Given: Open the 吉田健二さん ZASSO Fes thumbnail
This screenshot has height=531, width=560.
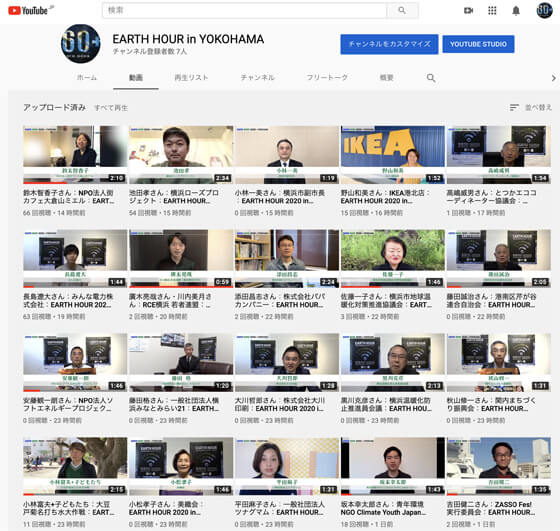Looking at the screenshot, I should [499, 466].
